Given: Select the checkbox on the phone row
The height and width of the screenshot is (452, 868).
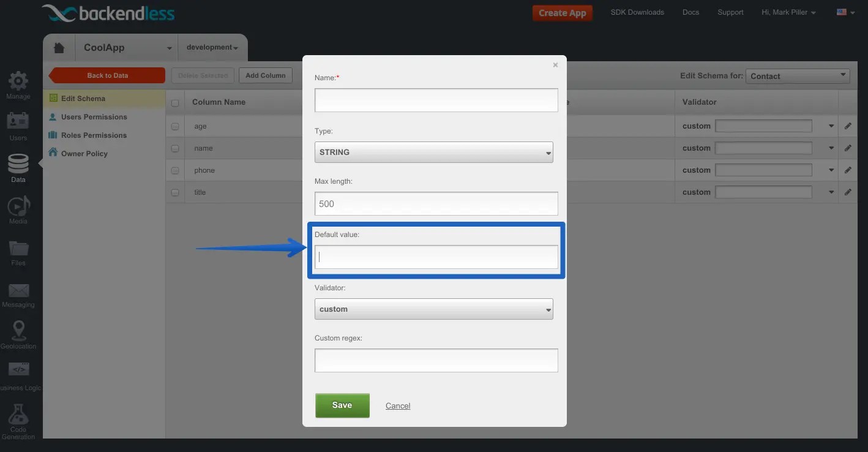Looking at the screenshot, I should point(175,170).
